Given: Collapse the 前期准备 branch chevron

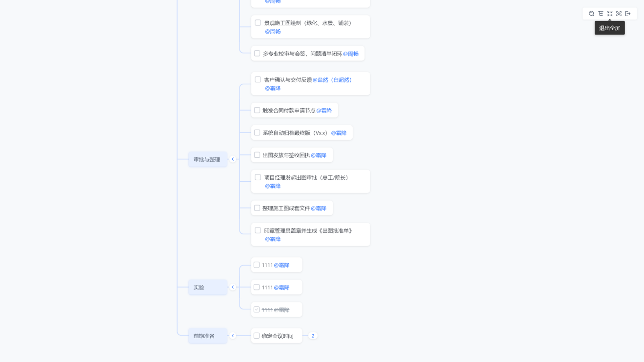Looking at the screenshot, I should (233, 336).
